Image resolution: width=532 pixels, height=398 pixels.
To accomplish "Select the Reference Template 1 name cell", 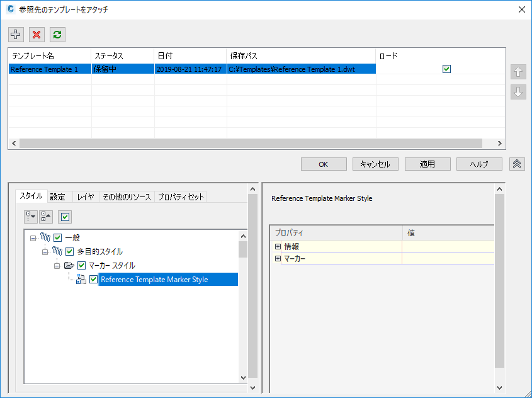I will click(50, 69).
